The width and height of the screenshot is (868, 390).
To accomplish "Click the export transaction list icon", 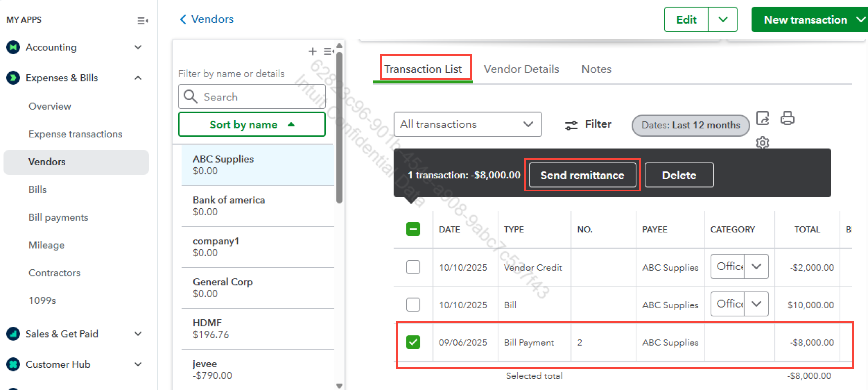I will click(x=763, y=118).
